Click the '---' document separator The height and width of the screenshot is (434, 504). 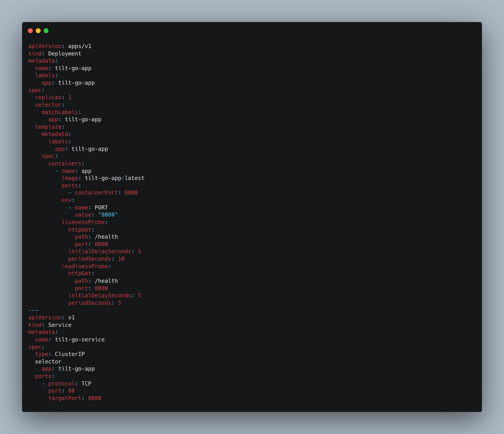click(33, 310)
